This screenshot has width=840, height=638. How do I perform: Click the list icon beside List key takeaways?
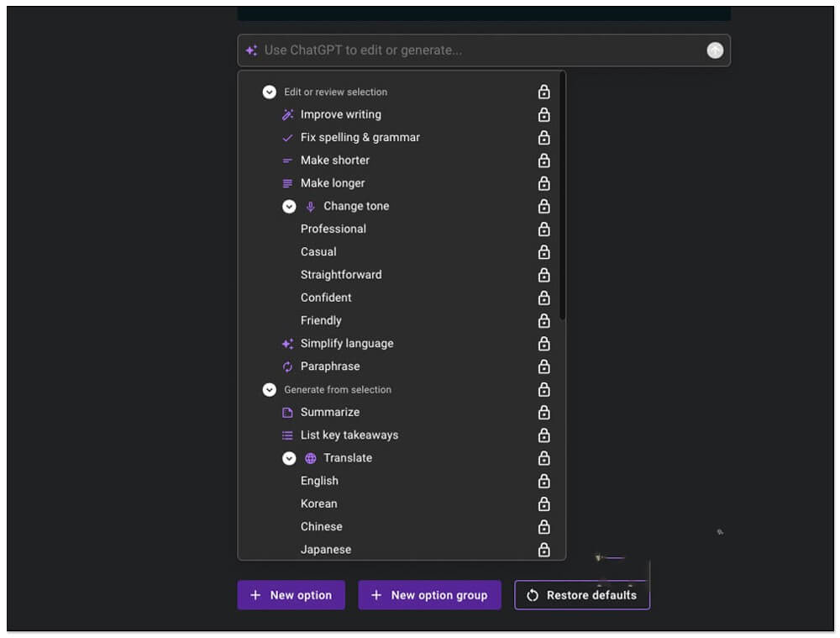[287, 435]
